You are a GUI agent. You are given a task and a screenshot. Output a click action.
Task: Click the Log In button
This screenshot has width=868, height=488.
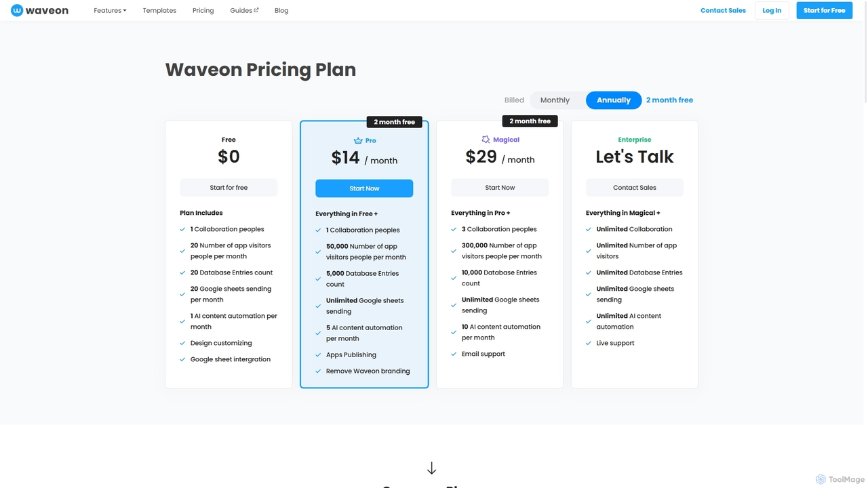coord(772,11)
